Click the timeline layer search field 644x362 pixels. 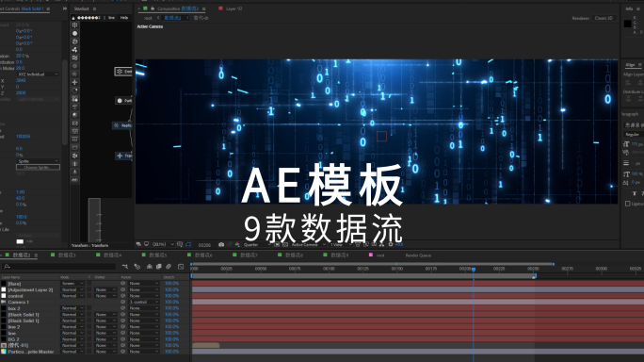[59, 267]
